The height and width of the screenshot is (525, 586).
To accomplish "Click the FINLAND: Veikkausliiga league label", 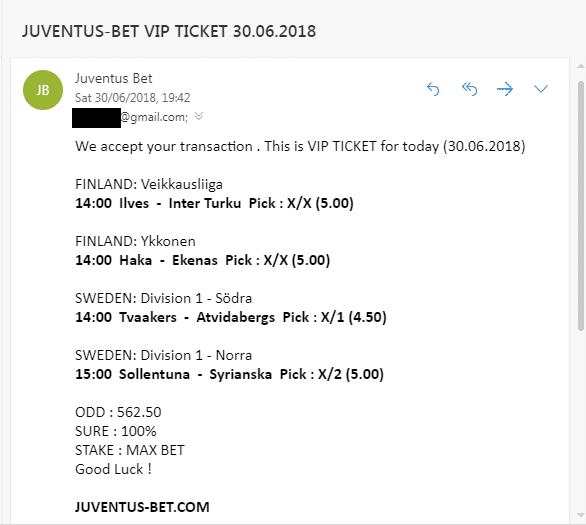I will pos(149,184).
